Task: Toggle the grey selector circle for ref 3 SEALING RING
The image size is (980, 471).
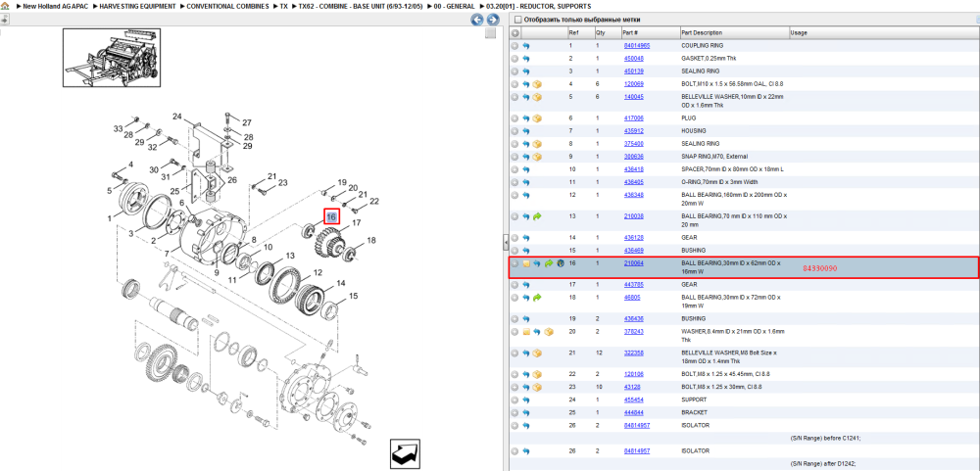Action: 515,71
